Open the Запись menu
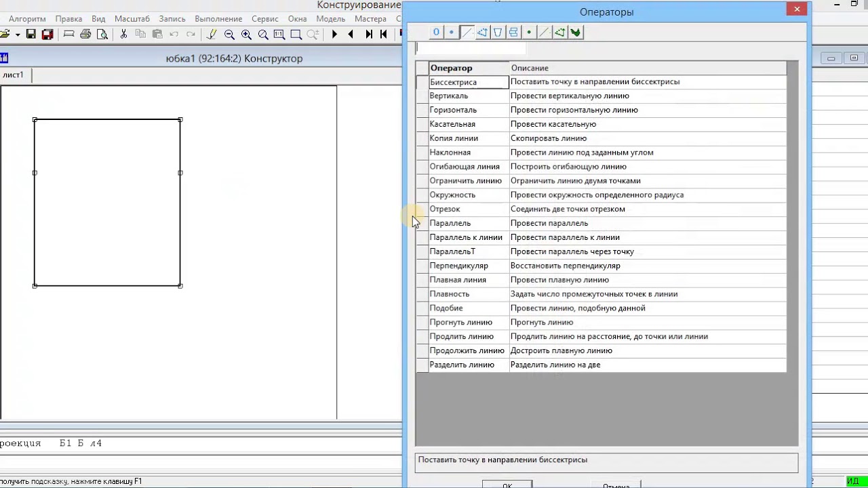 [172, 19]
